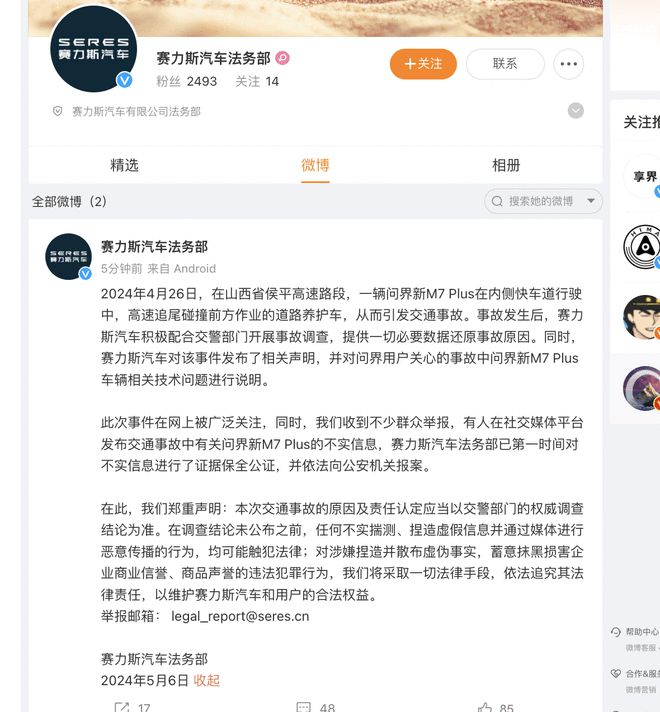The image size is (660, 712).
Task: Open the 帮助中心 help center link
Action: tap(641, 632)
